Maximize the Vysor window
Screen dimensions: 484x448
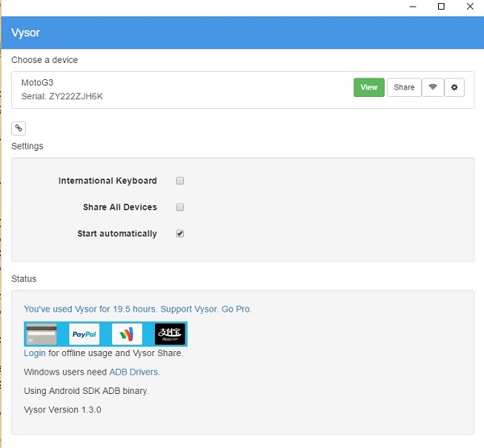click(441, 7)
